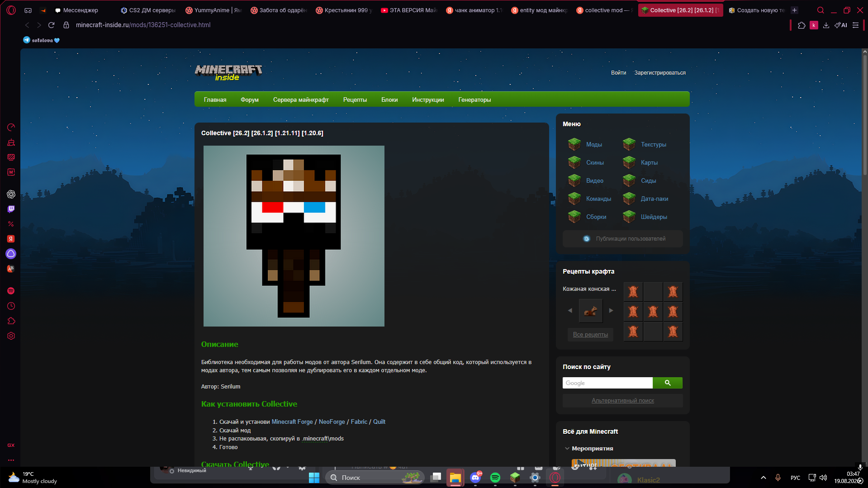
Task: Switch to the YummyAnime tab
Action: (x=213, y=10)
